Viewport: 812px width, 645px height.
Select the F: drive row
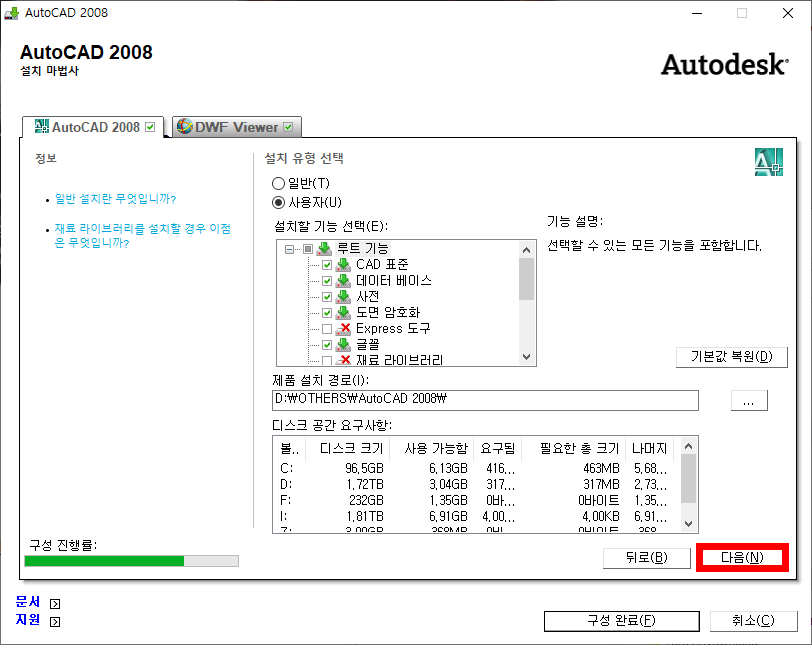476,501
